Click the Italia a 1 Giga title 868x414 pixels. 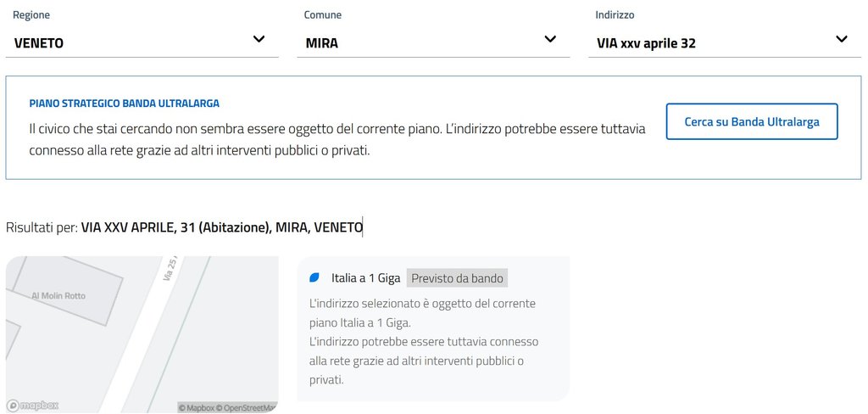pos(365,278)
